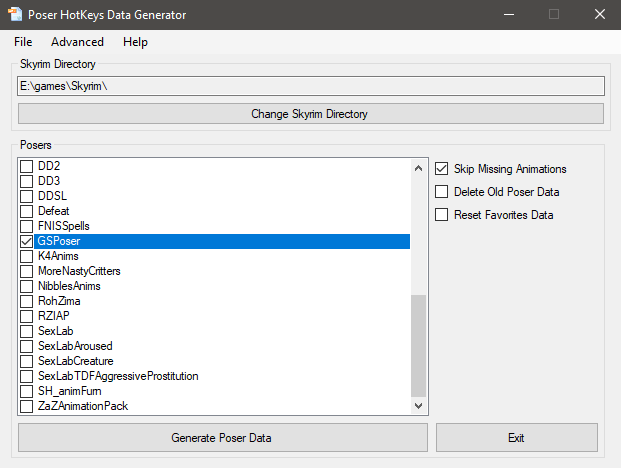Close the Poser HotKeys Data Generator window
This screenshot has width=621, height=468.
(600, 15)
